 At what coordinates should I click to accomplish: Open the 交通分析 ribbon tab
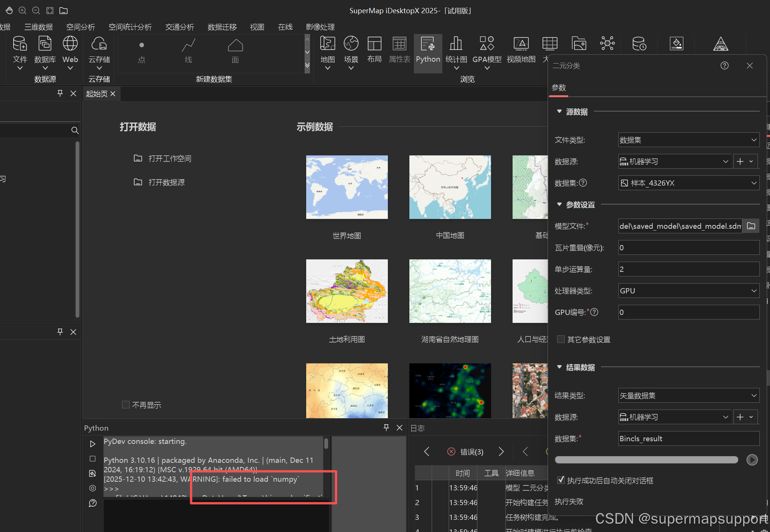coord(180,27)
